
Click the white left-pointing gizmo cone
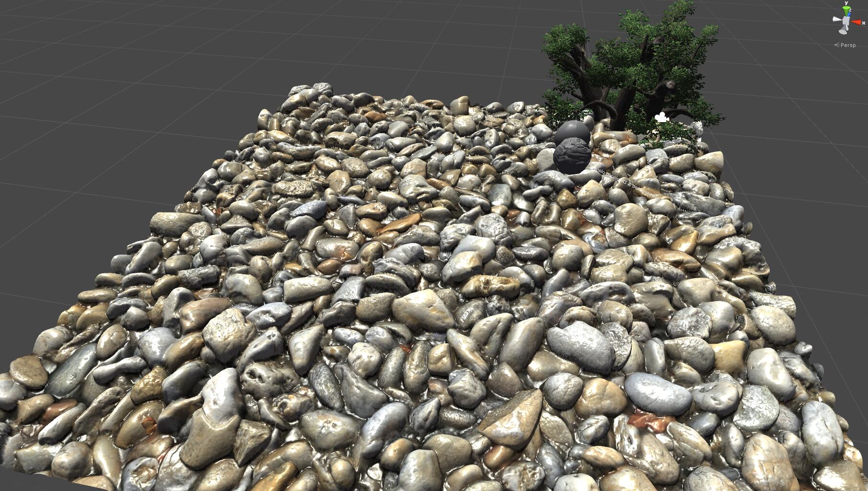pyautogui.click(x=837, y=19)
